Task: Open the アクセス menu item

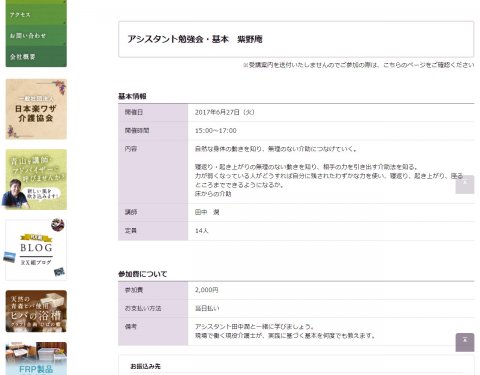Action: (x=36, y=14)
